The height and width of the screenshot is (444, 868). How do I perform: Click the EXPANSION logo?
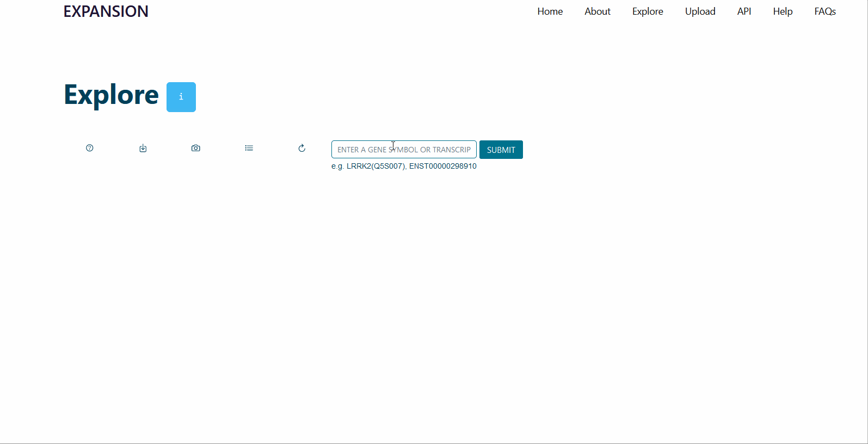click(x=106, y=11)
